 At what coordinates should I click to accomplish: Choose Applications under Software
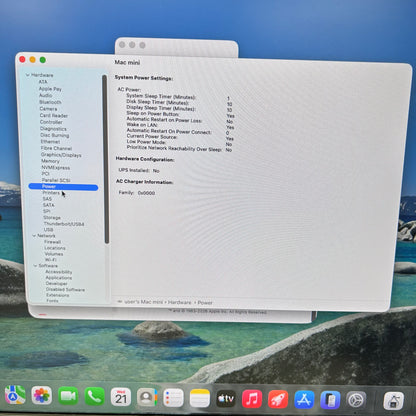[59, 278]
